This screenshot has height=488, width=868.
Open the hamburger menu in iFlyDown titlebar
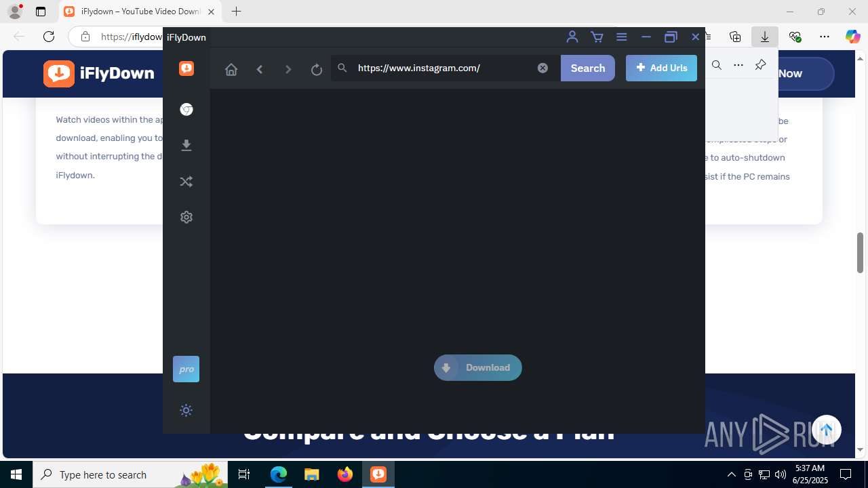click(x=621, y=37)
